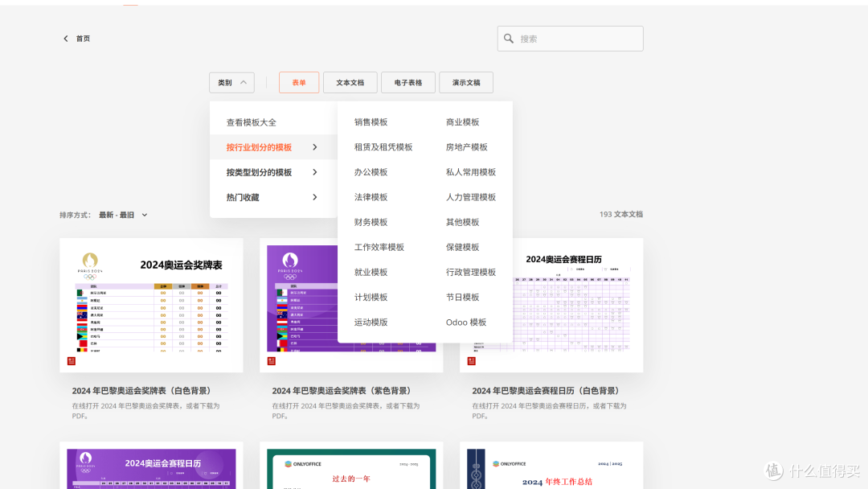Choose Odoo 模板 category
The height and width of the screenshot is (489, 868).
(x=466, y=323)
